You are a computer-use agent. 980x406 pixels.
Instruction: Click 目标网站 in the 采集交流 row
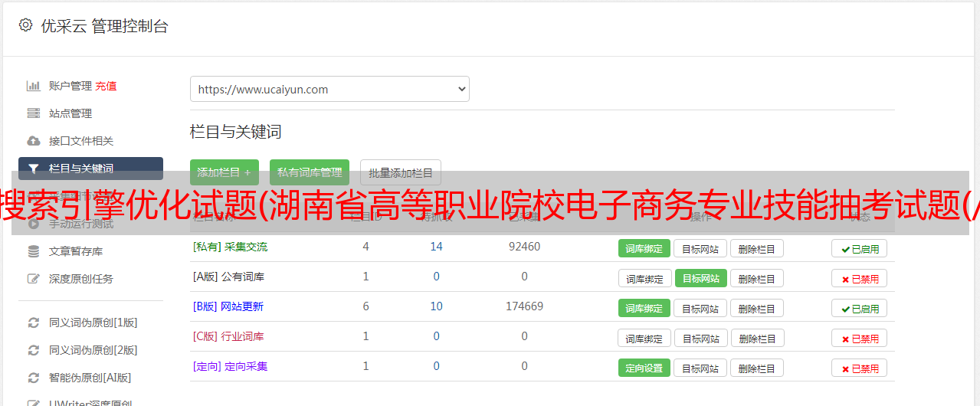[x=700, y=248]
